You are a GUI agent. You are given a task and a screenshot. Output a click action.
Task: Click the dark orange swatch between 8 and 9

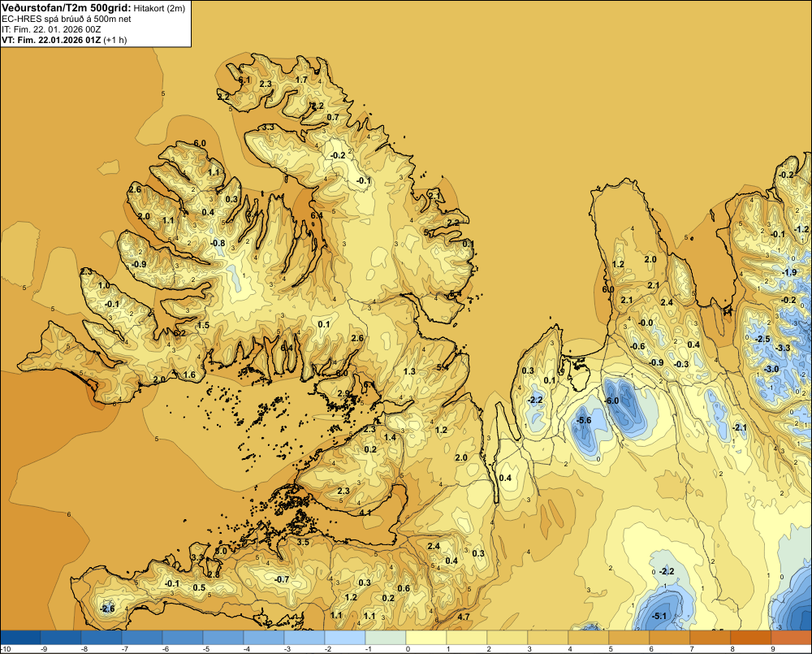(x=751, y=638)
